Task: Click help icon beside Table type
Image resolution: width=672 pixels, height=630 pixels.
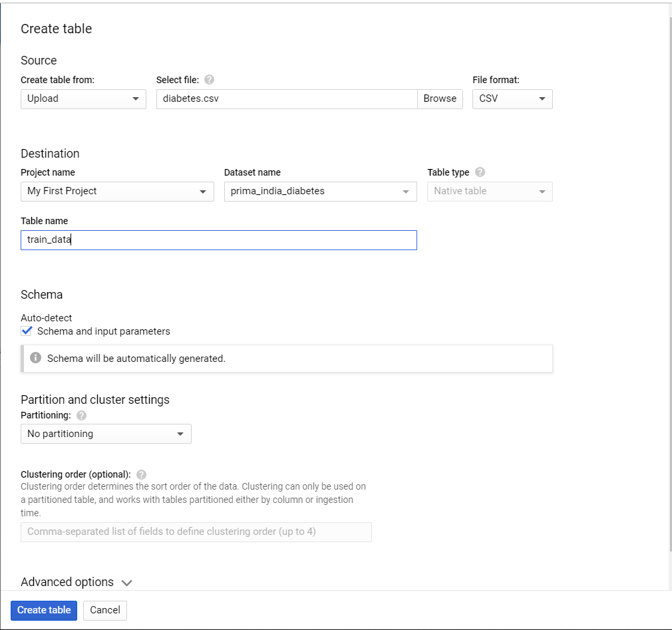Action: point(480,172)
